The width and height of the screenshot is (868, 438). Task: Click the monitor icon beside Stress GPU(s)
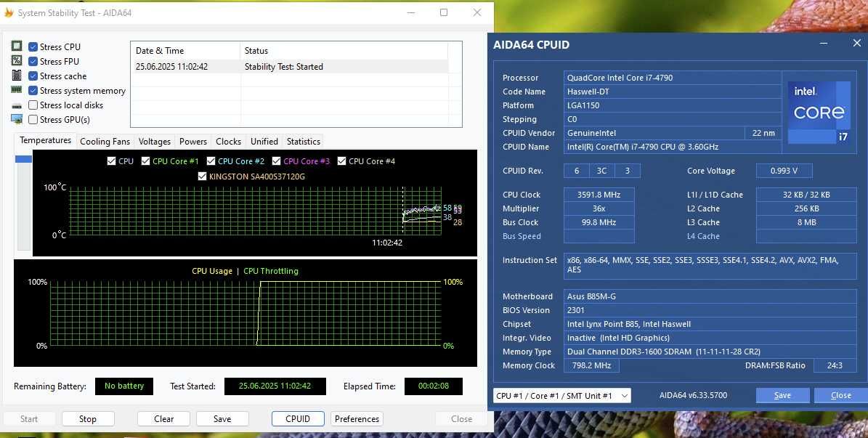coord(17,119)
